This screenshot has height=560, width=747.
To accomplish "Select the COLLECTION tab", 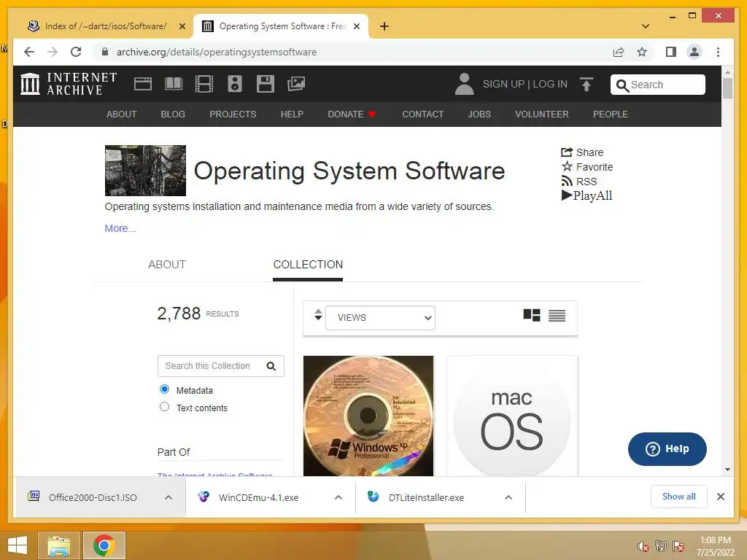I will 308,264.
